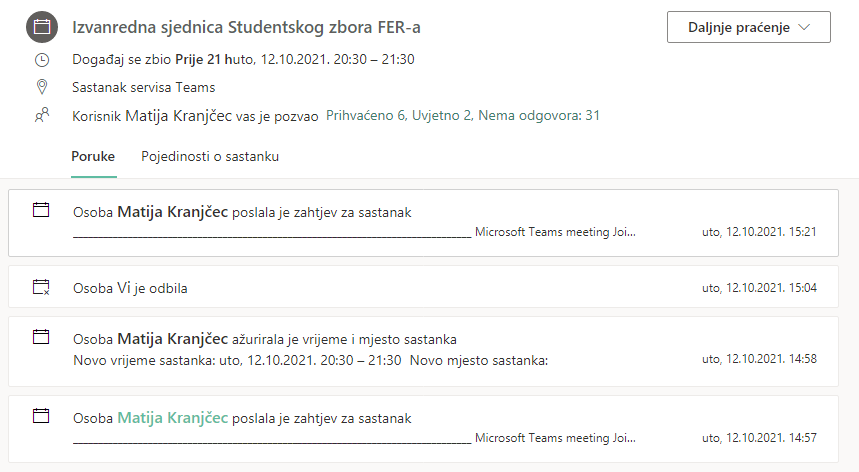Screen dimensions: 859x472
Task: Click the meeting title Izvanredna sjednica Studentskog zbora
Action: click(247, 27)
